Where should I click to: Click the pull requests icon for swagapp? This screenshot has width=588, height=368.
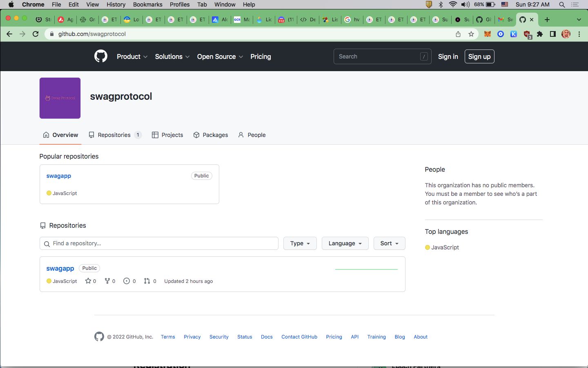pos(147,281)
